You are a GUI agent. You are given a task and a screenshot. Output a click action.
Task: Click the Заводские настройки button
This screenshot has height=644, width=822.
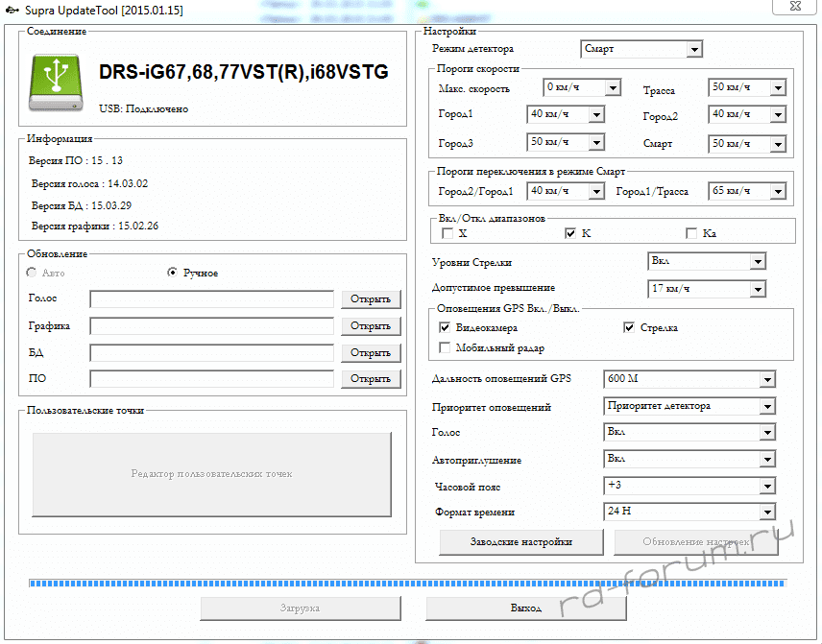point(521,542)
